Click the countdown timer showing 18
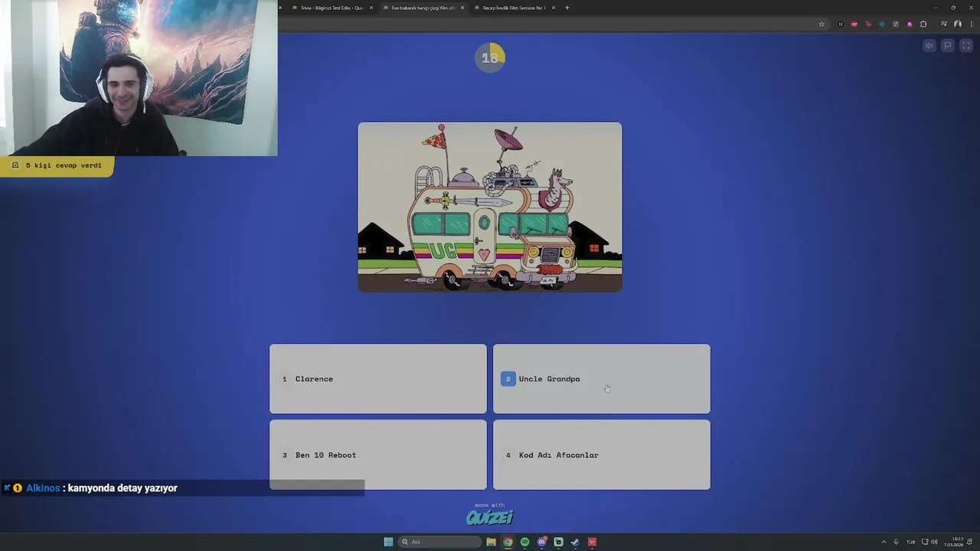This screenshot has width=980, height=551. pos(490,57)
